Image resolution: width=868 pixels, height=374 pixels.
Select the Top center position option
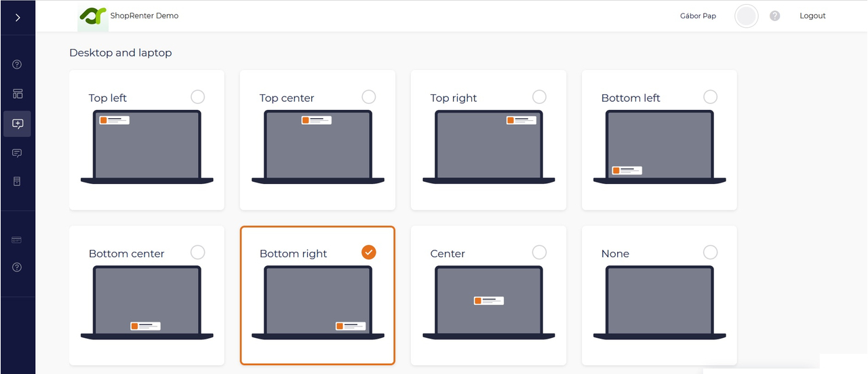tap(368, 96)
